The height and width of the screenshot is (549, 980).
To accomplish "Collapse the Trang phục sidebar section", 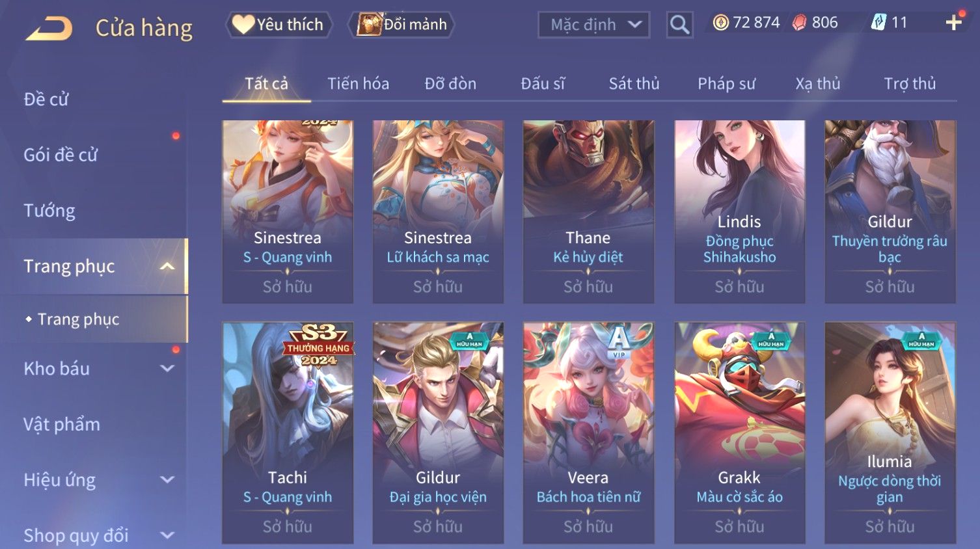I will 167,266.
